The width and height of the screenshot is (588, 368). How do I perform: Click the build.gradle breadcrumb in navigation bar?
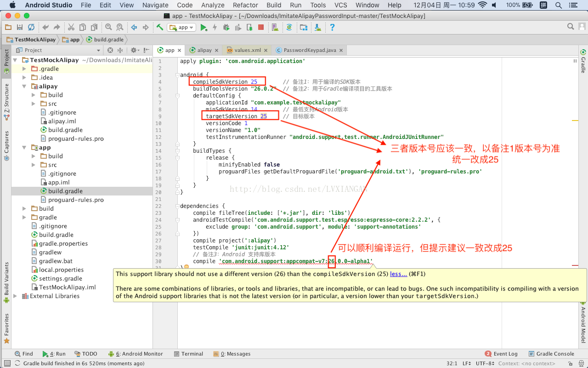tap(105, 40)
